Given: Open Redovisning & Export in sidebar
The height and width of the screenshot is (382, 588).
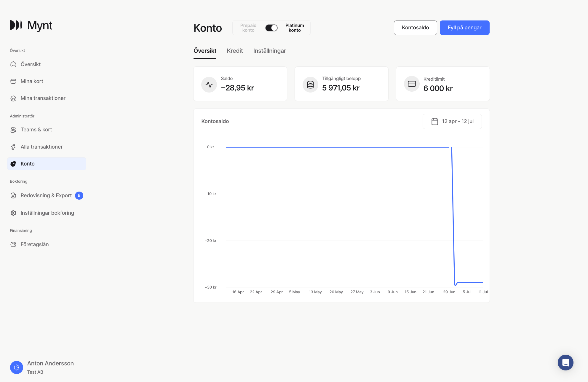Looking at the screenshot, I should pyautogui.click(x=46, y=195).
